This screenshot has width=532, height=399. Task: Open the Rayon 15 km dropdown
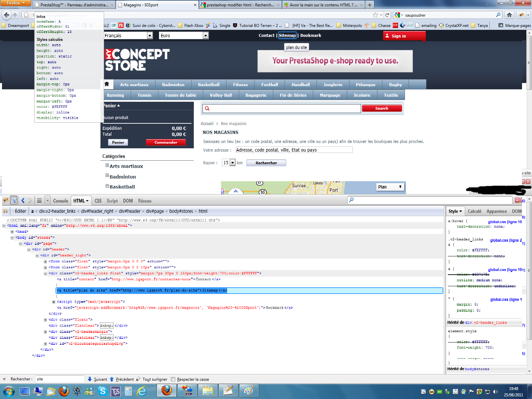[229, 163]
